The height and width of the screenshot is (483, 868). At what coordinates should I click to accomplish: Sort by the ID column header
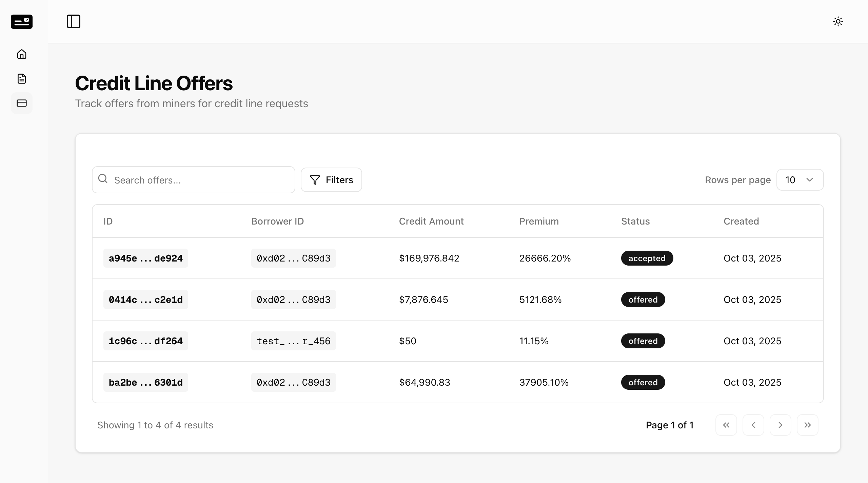(x=108, y=221)
